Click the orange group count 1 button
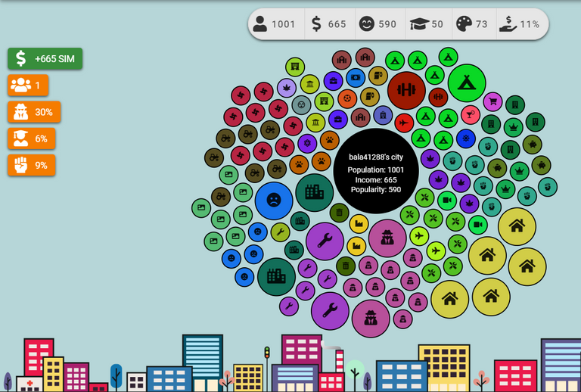The image size is (581, 392). 28,86
